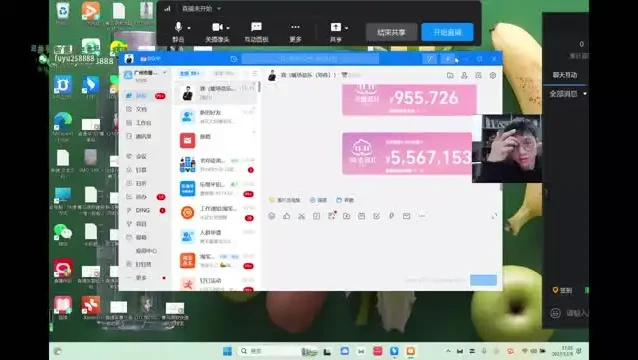Open the pink 5,567,153 image message
Viewport: 638px width, 360px height.
click(x=407, y=154)
